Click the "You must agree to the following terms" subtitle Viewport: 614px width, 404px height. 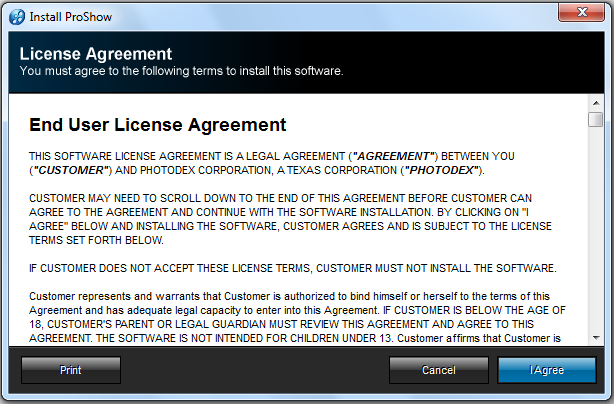pyautogui.click(x=181, y=71)
